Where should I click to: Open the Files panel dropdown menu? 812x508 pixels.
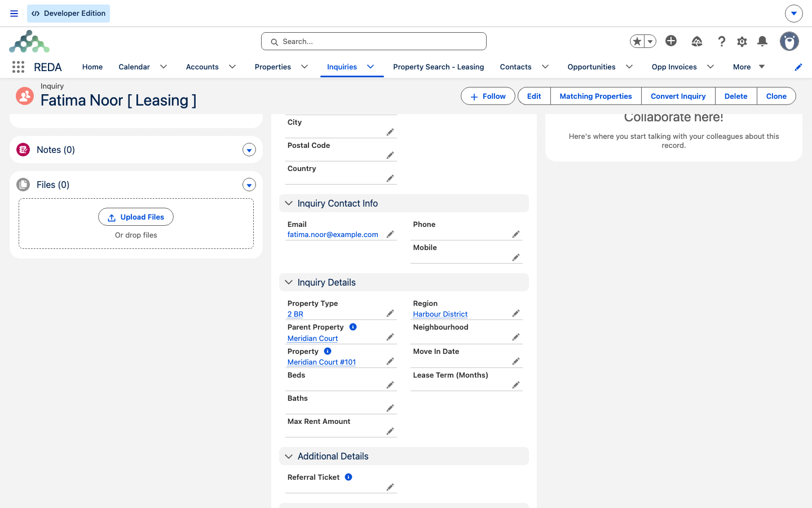coord(249,185)
